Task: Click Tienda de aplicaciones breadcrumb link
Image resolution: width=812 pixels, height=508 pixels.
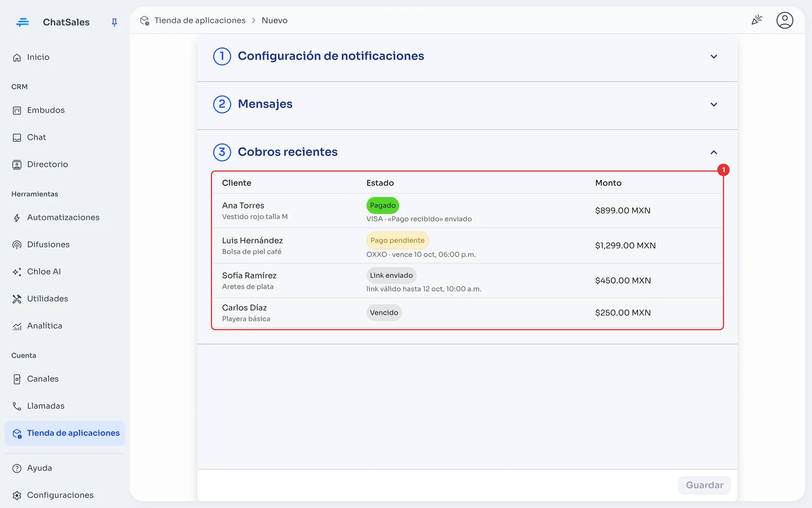Action: [200, 20]
